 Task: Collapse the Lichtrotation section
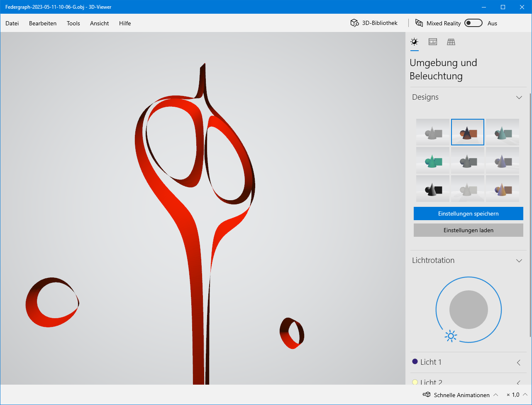519,260
